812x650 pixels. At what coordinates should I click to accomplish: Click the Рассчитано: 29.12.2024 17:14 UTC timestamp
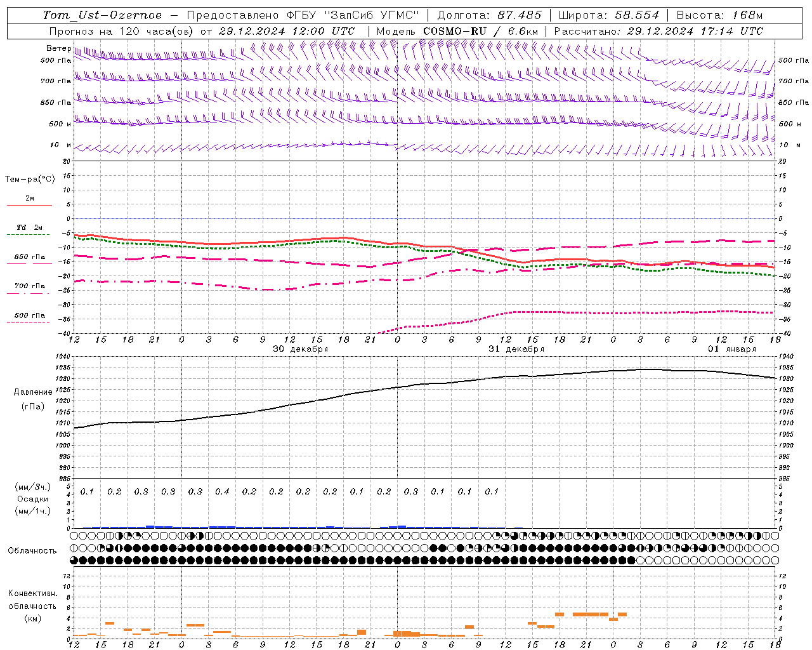(x=658, y=31)
